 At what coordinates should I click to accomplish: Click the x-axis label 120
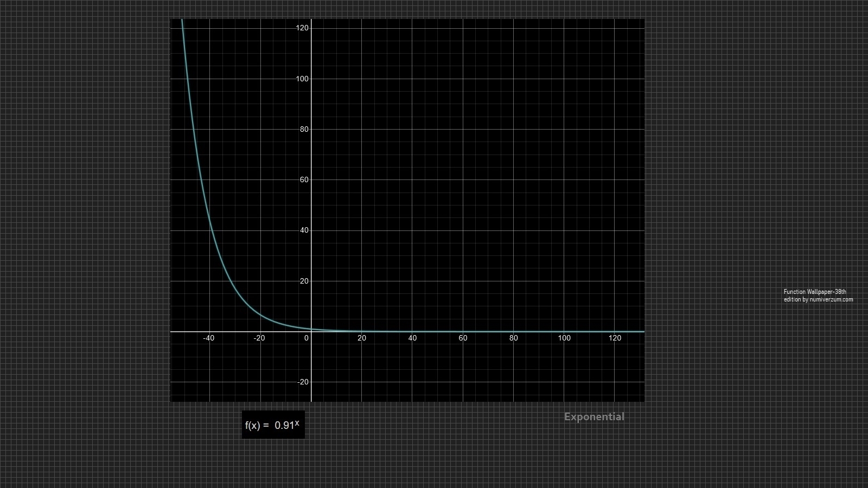(615, 338)
